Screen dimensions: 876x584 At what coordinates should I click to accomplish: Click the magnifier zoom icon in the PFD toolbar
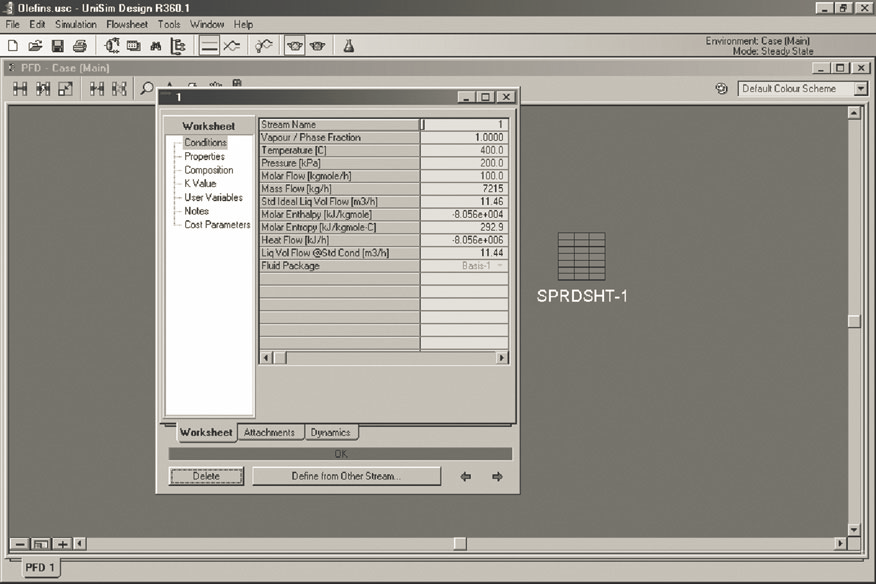(x=147, y=89)
